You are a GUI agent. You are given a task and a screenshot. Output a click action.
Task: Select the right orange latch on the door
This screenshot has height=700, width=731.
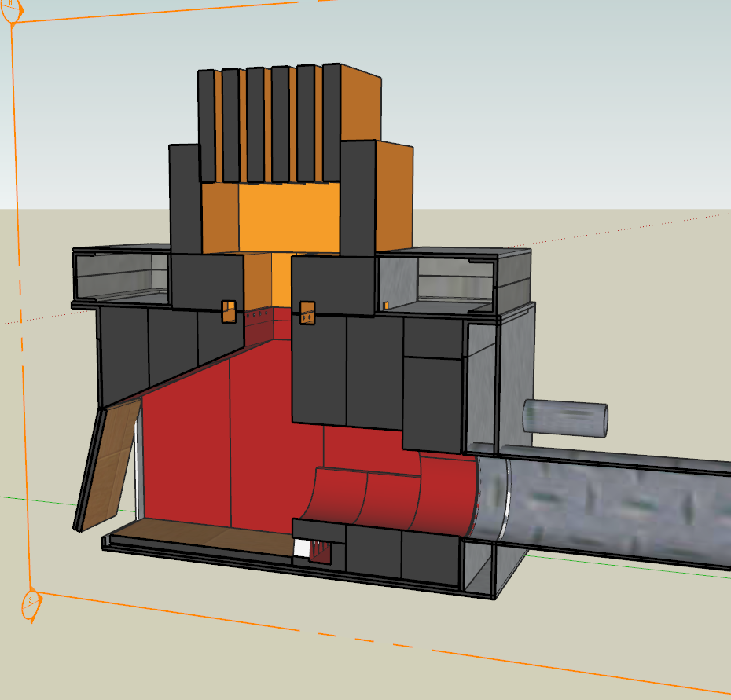307,313
